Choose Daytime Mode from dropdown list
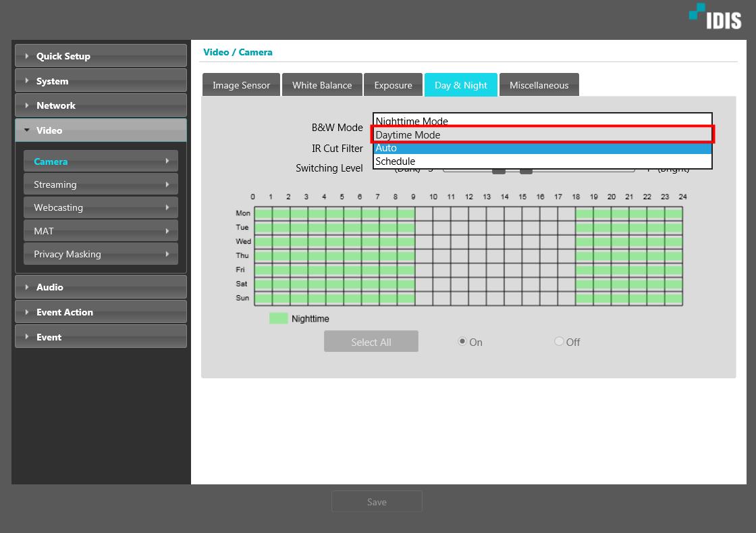This screenshot has width=756, height=533. click(x=543, y=134)
